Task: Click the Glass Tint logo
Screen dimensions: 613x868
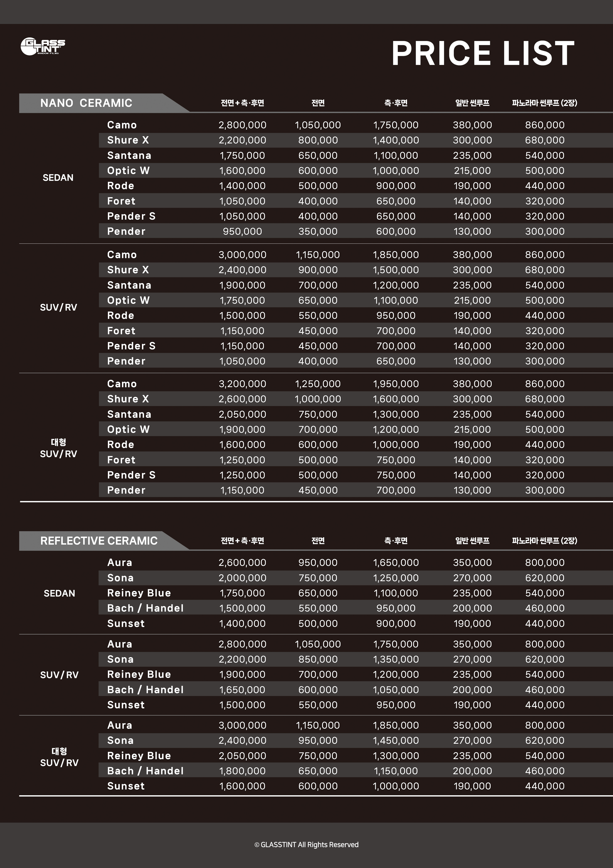Action: click(43, 46)
